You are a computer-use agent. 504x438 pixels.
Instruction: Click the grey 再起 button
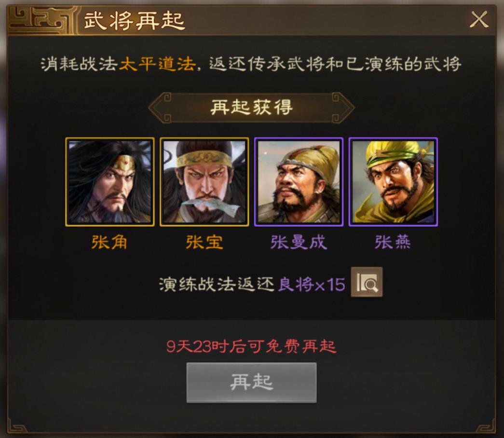(x=251, y=383)
